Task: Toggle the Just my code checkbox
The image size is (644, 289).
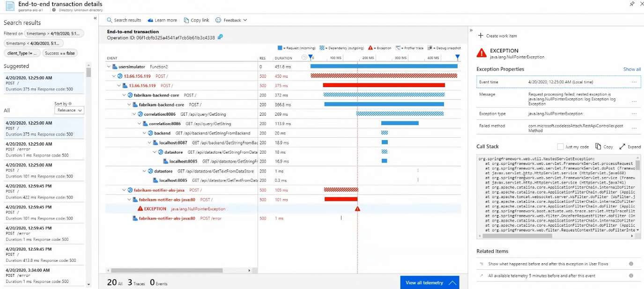Action: (561, 147)
